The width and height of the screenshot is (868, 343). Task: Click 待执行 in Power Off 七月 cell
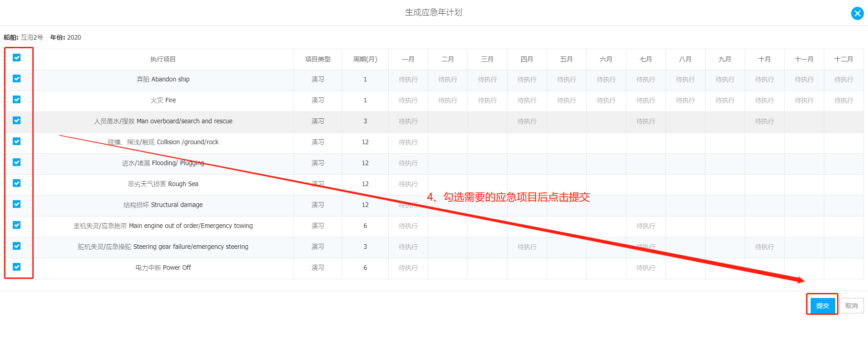[x=646, y=268]
